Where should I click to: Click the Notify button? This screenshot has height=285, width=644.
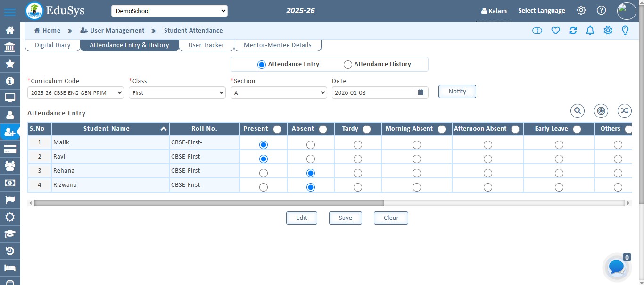tap(457, 92)
